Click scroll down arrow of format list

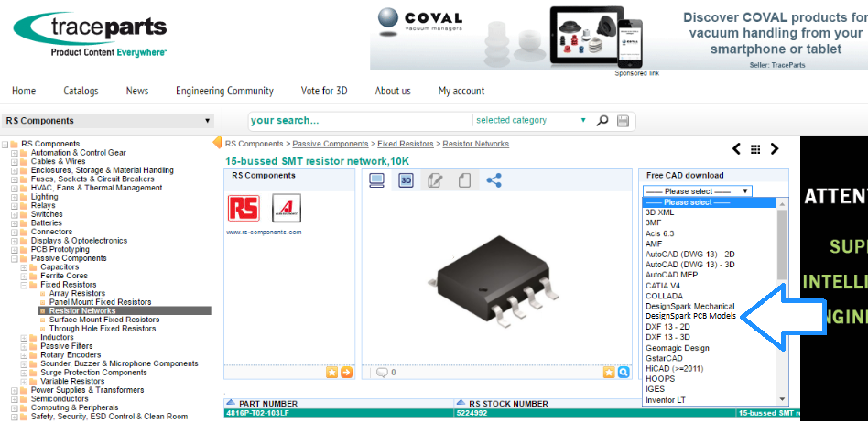click(782, 399)
